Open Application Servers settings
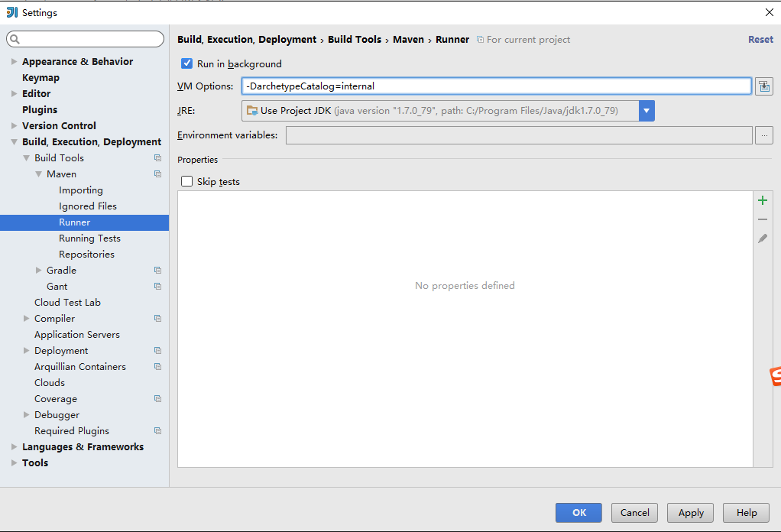The height and width of the screenshot is (532, 781). click(x=77, y=335)
